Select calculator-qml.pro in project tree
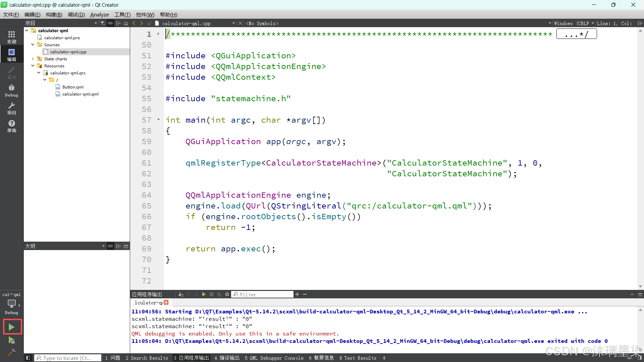The width and height of the screenshot is (644, 362). [x=62, y=38]
